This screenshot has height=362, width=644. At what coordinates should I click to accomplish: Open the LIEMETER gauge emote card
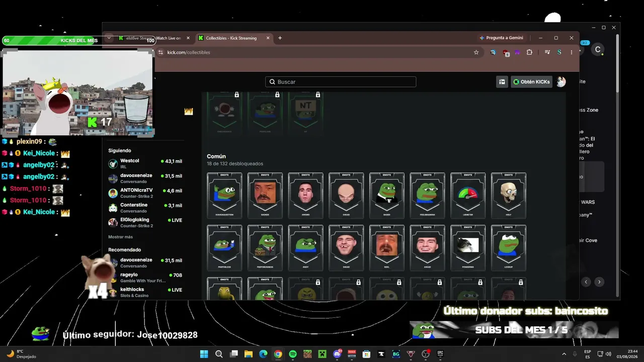coord(468,195)
